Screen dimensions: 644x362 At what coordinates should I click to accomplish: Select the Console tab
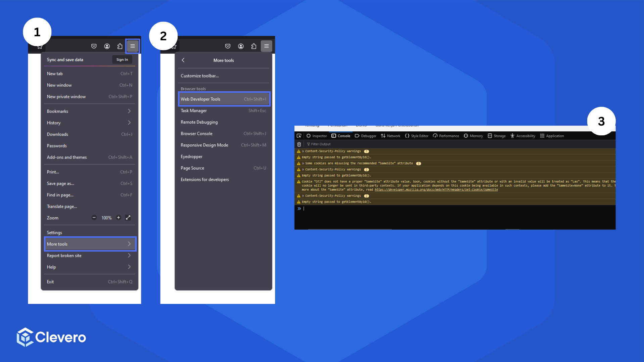coord(341,136)
